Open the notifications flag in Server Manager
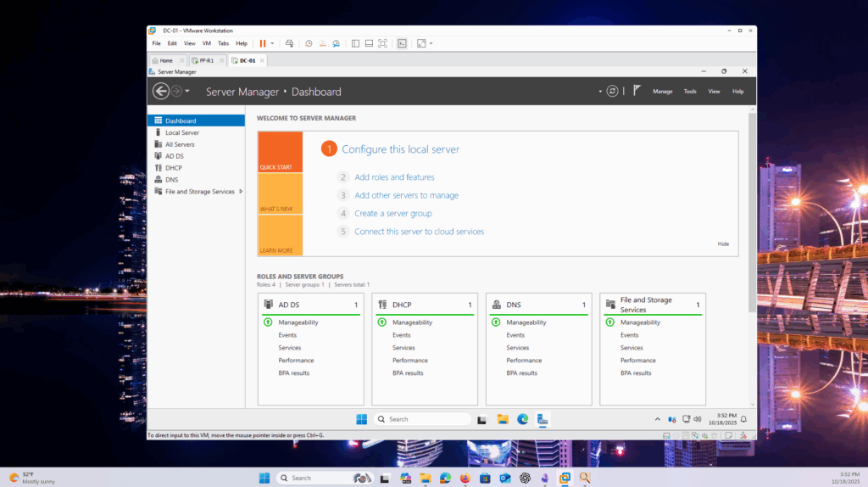The width and height of the screenshot is (868, 487). click(636, 91)
